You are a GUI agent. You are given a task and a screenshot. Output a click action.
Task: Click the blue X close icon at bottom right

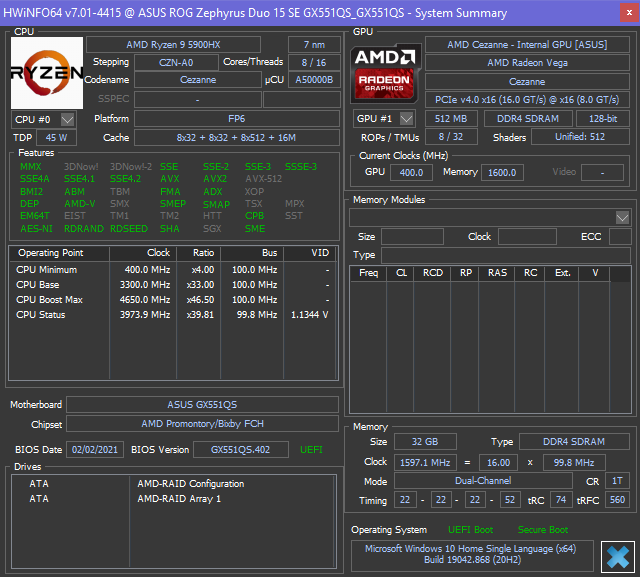618,557
